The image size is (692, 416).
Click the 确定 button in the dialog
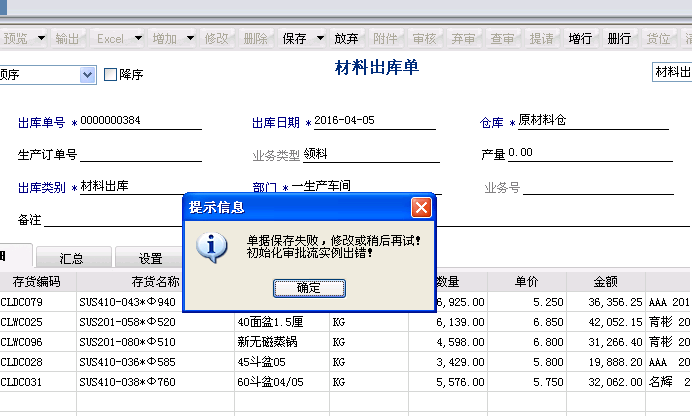pyautogui.click(x=309, y=288)
